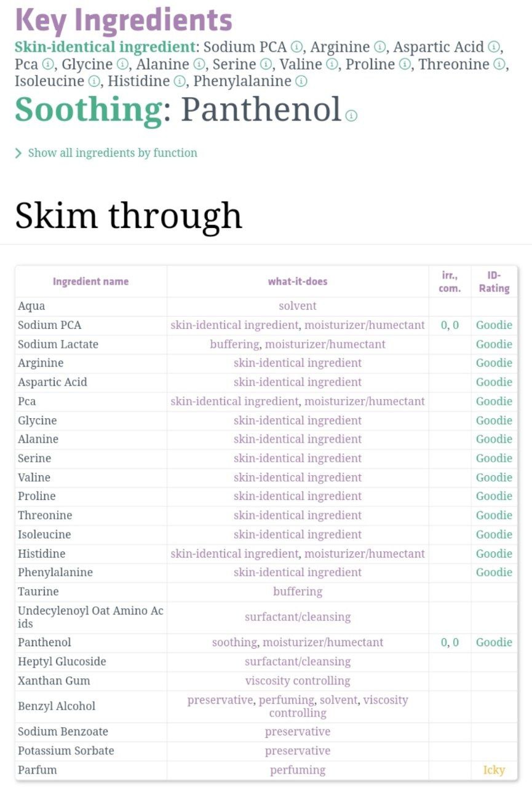Click the soothing function link in Panthenol row
The width and height of the screenshot is (532, 787).
pos(234,643)
